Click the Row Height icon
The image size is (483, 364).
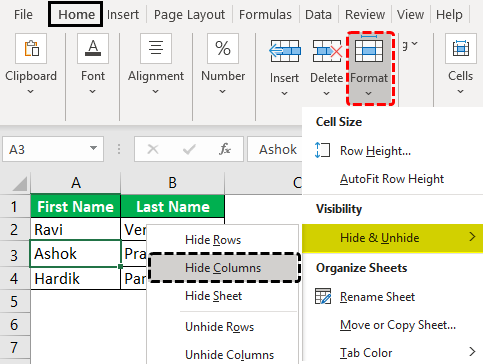[x=322, y=150]
